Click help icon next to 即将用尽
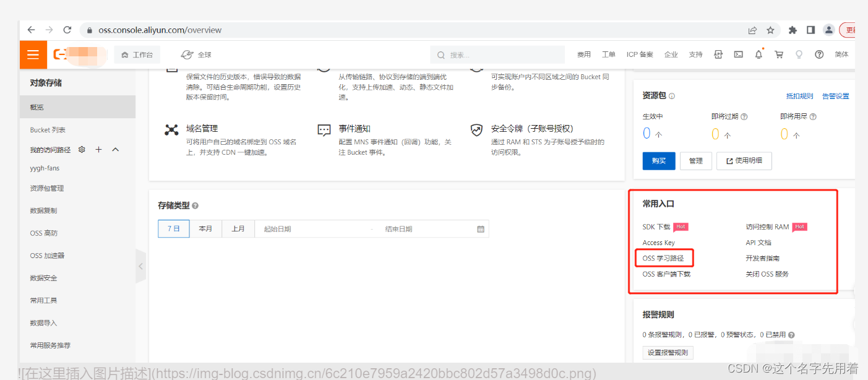The height and width of the screenshot is (380, 868). tap(813, 116)
